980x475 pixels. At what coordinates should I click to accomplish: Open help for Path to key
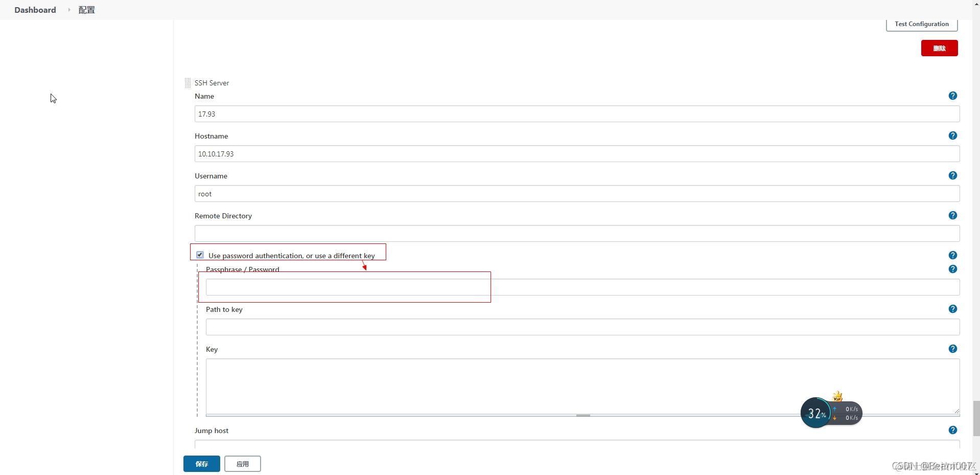[x=952, y=309]
